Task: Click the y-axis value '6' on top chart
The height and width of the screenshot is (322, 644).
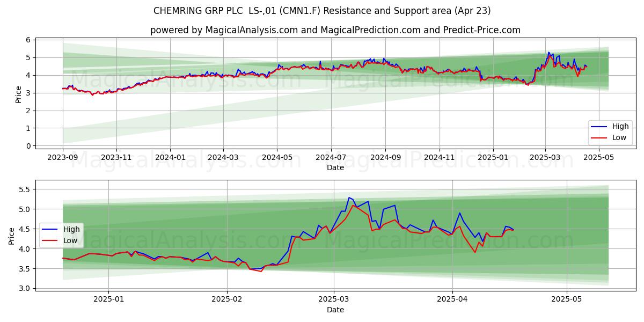Action: pyautogui.click(x=28, y=40)
